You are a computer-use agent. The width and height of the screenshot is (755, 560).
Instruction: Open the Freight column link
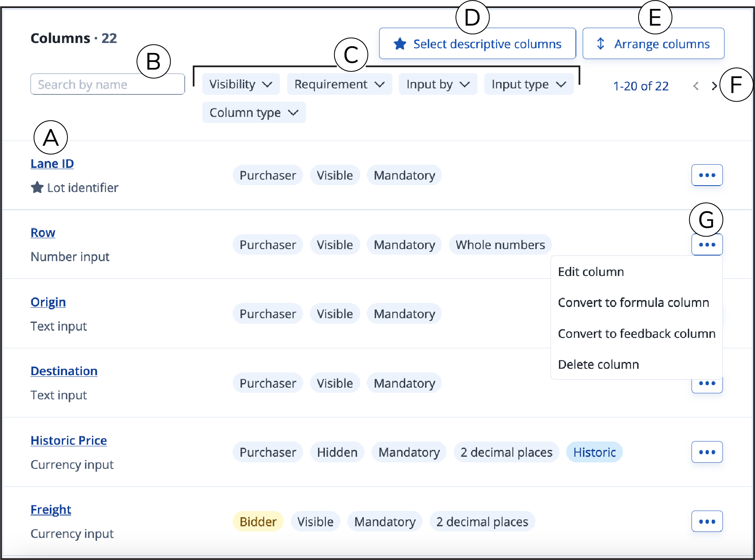click(51, 509)
